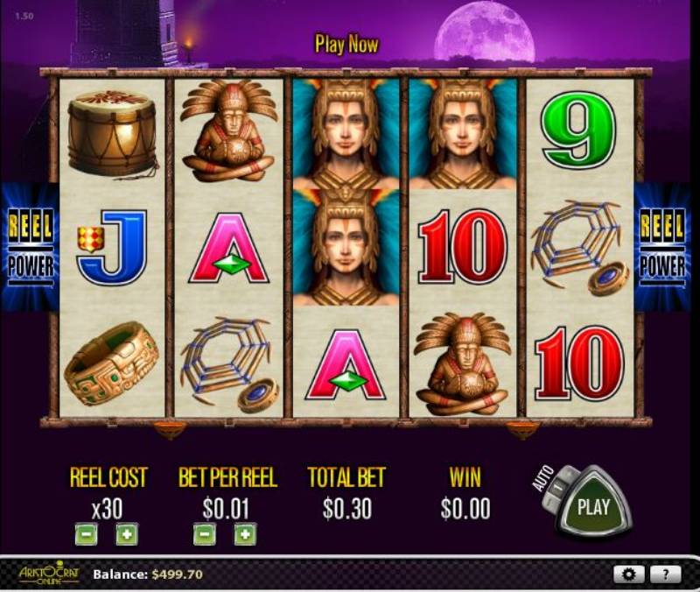Image resolution: width=700 pixels, height=592 pixels.
Task: Open the help question mark icon
Action: pyautogui.click(x=665, y=574)
